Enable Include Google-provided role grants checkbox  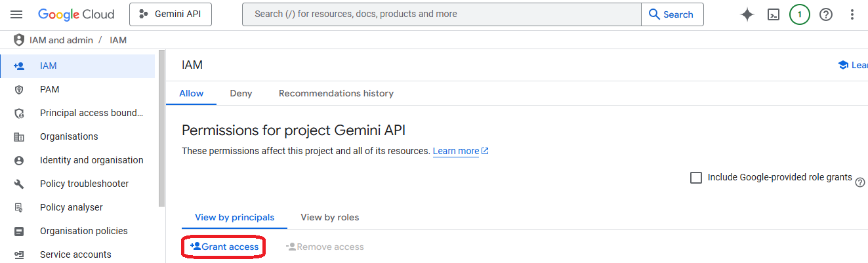(x=696, y=178)
